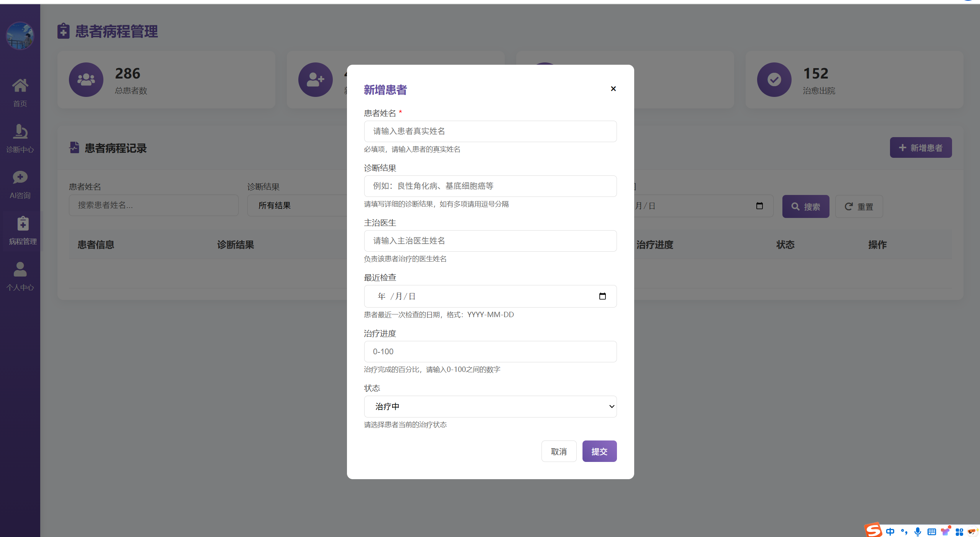The height and width of the screenshot is (537, 980).
Task: Click the user avatar in sidebar
Action: click(x=20, y=36)
